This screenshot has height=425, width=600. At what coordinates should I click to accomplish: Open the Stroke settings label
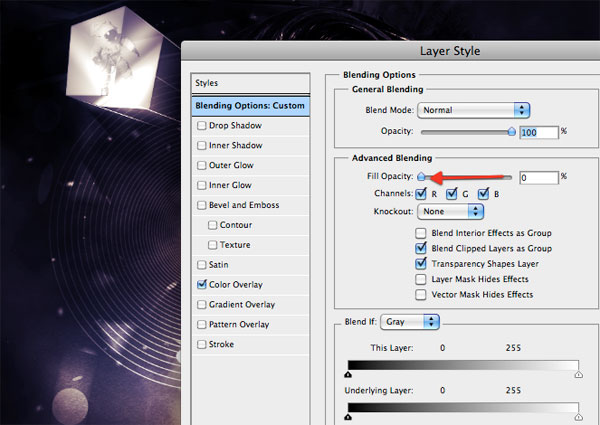click(x=221, y=344)
